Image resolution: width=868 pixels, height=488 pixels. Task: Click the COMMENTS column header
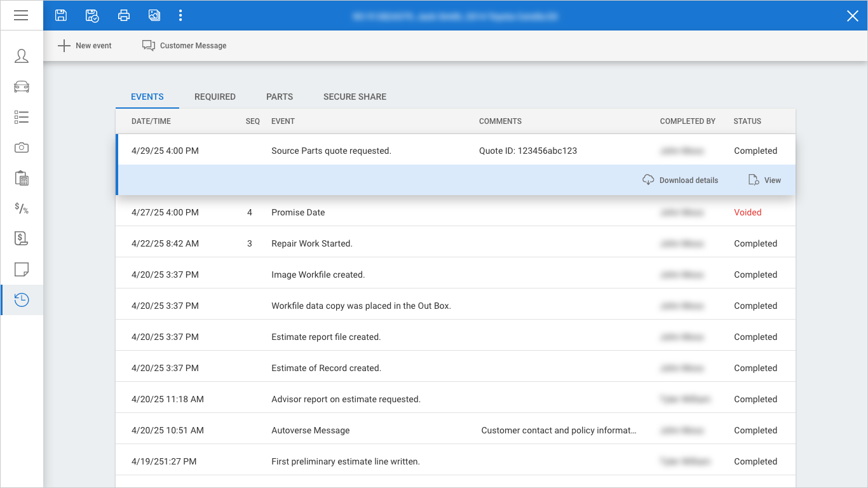pos(500,121)
